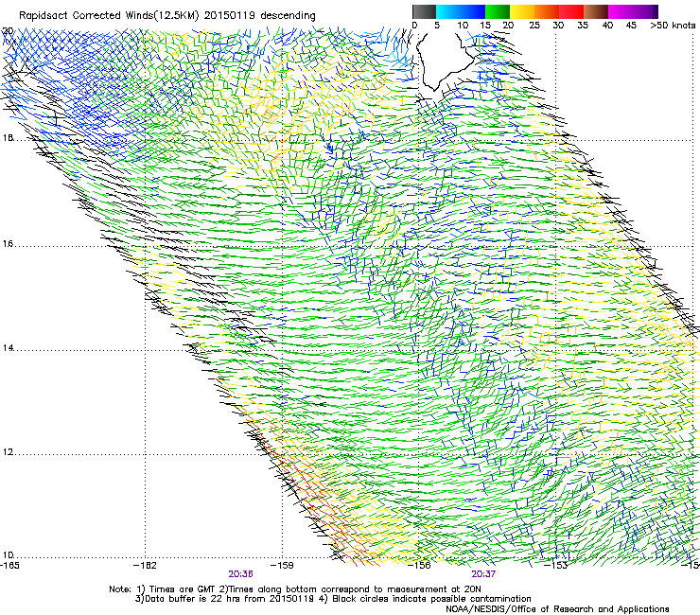The width and height of the screenshot is (700, 615).
Task: Click the 'Note: 1) Times are GMT' line
Action: [295, 589]
